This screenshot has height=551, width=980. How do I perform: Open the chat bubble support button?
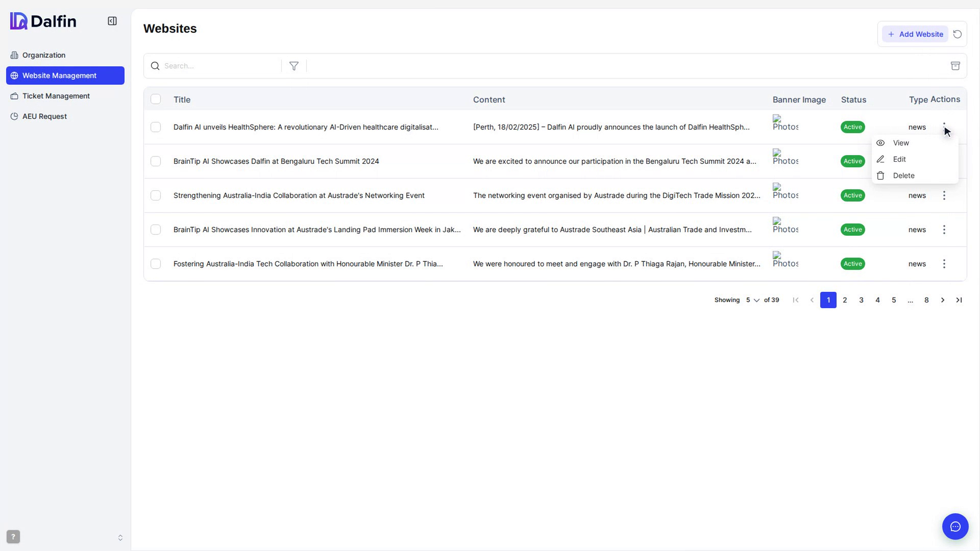pyautogui.click(x=955, y=527)
